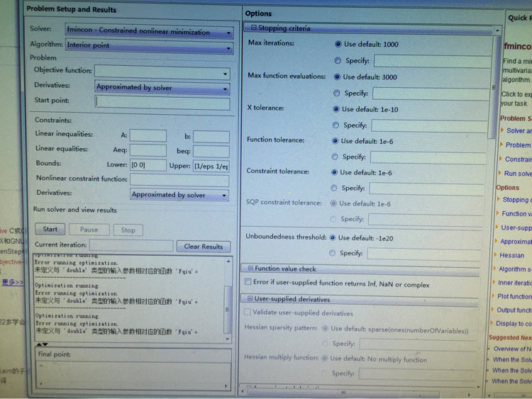The image size is (532, 399).
Task: Select Specify for Max function evaluations
Action: coord(336,93)
